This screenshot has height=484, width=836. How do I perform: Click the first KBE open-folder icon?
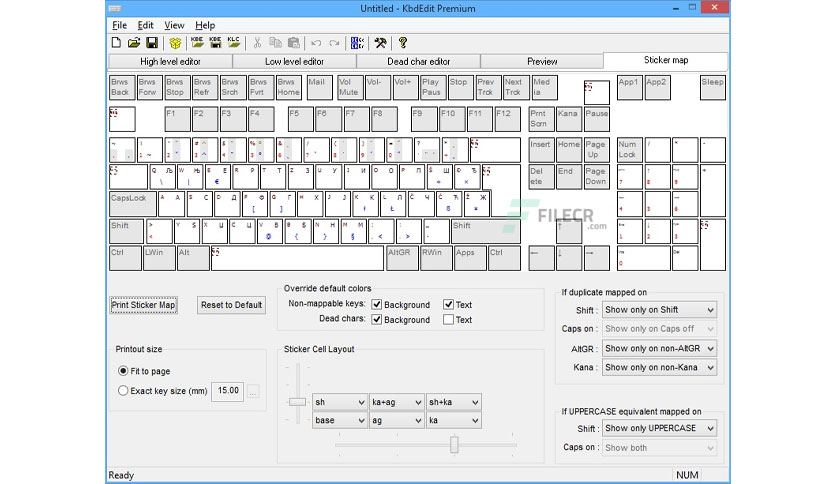pos(197,43)
